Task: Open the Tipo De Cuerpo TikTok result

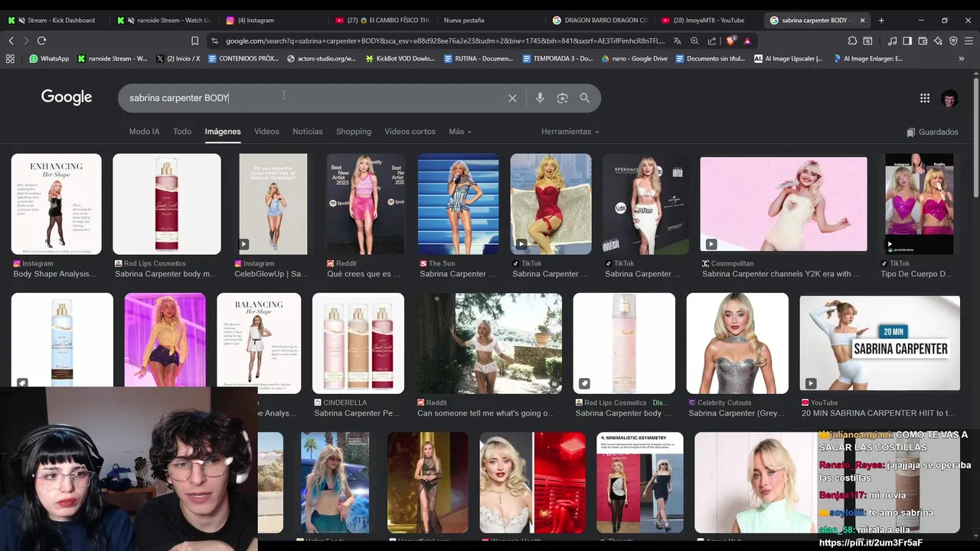Action: [920, 204]
